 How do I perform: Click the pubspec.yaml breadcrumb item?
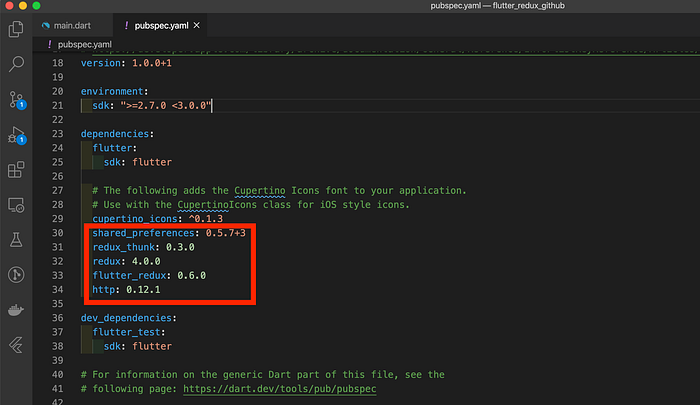tap(84, 44)
